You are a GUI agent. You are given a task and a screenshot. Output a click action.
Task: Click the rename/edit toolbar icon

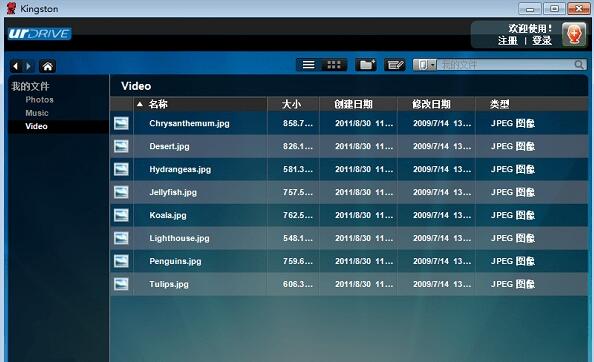pos(395,65)
